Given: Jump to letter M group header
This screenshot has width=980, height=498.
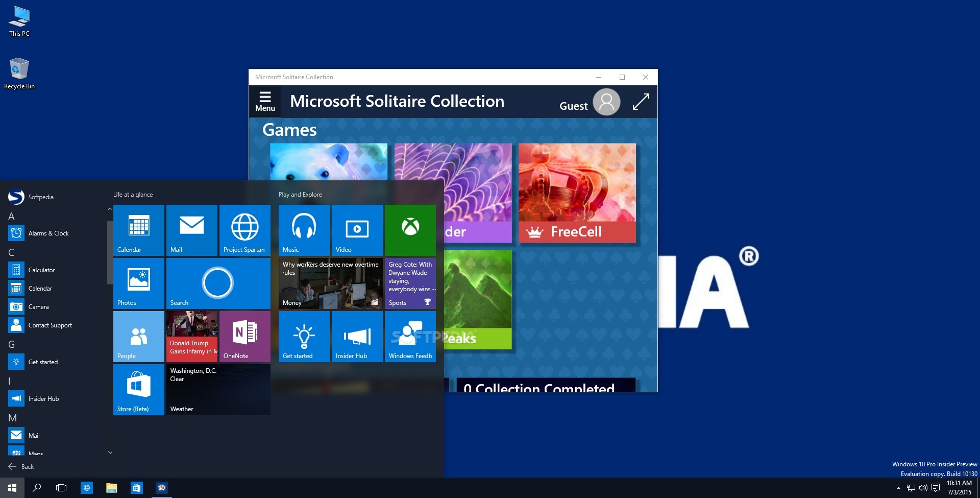Looking at the screenshot, I should (x=13, y=418).
